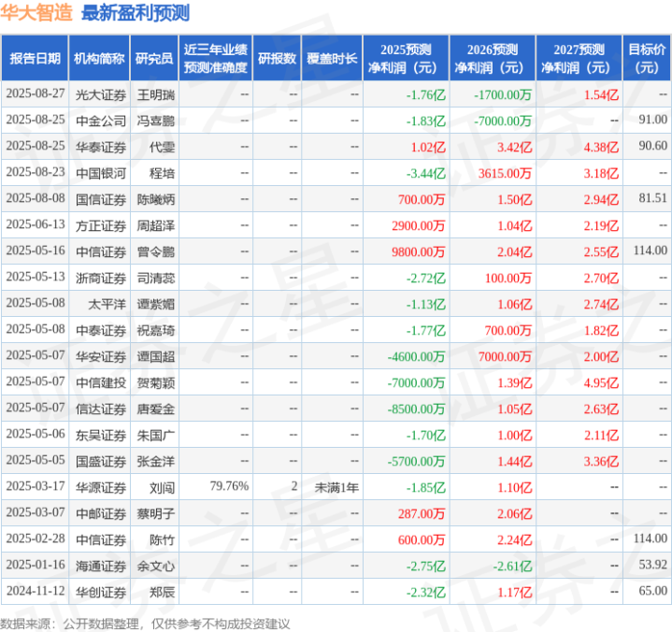Click the 华大智造 title text

36,13
